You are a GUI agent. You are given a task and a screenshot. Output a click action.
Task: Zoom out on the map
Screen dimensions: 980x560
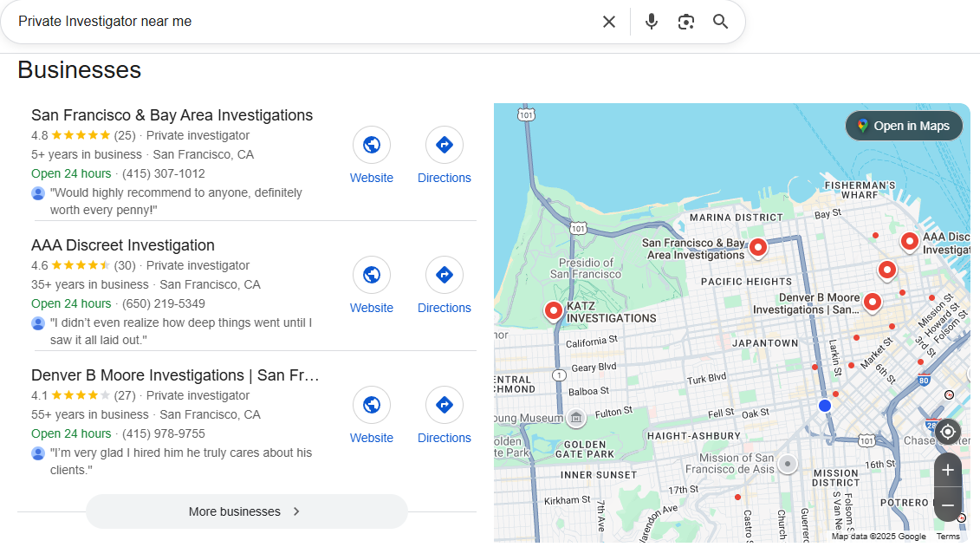pyautogui.click(x=948, y=505)
